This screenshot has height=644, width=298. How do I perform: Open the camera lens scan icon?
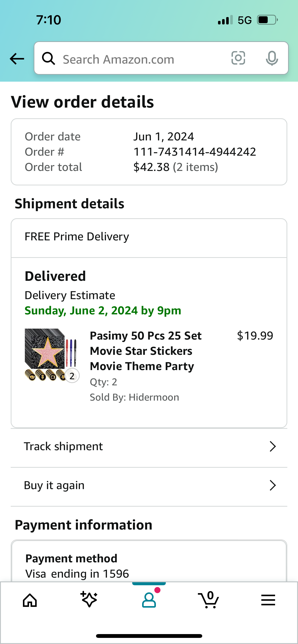tap(238, 58)
